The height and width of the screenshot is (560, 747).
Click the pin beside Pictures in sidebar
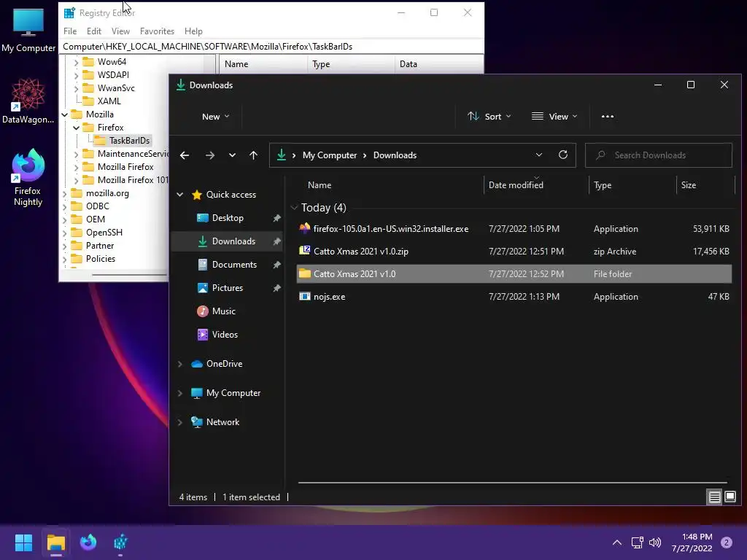[276, 288]
